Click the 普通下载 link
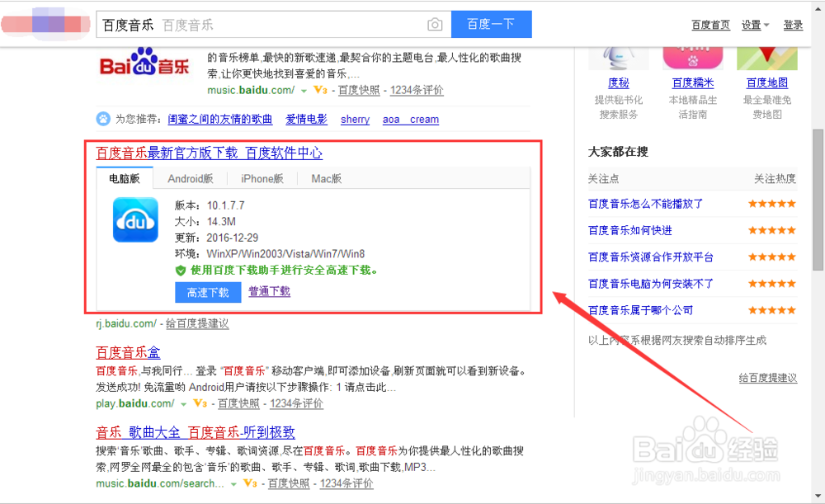 (x=270, y=291)
